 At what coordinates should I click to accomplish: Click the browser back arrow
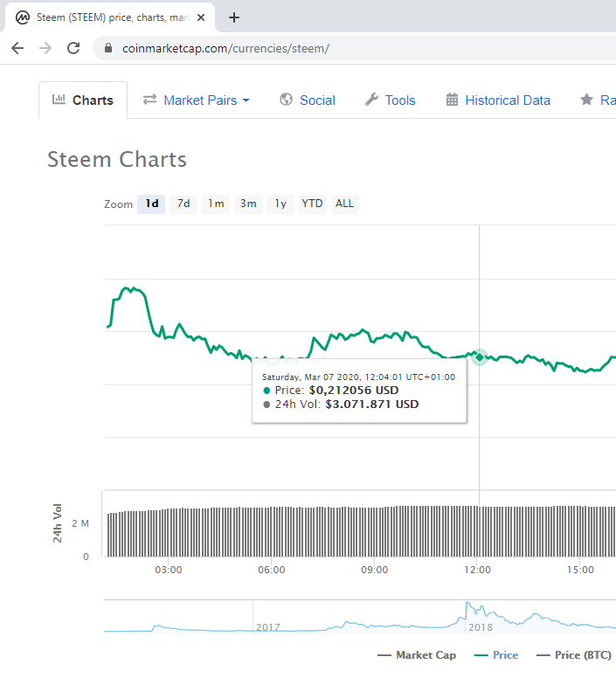[17, 48]
